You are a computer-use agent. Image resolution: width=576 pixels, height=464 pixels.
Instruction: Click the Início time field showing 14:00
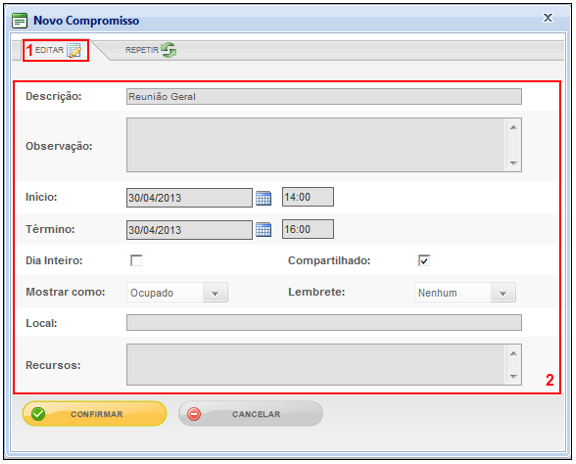(308, 197)
